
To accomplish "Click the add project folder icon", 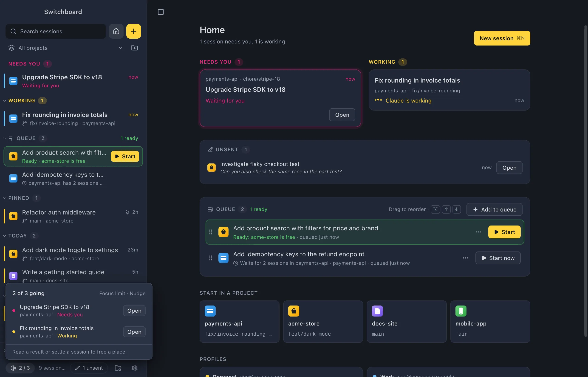I will (135, 48).
